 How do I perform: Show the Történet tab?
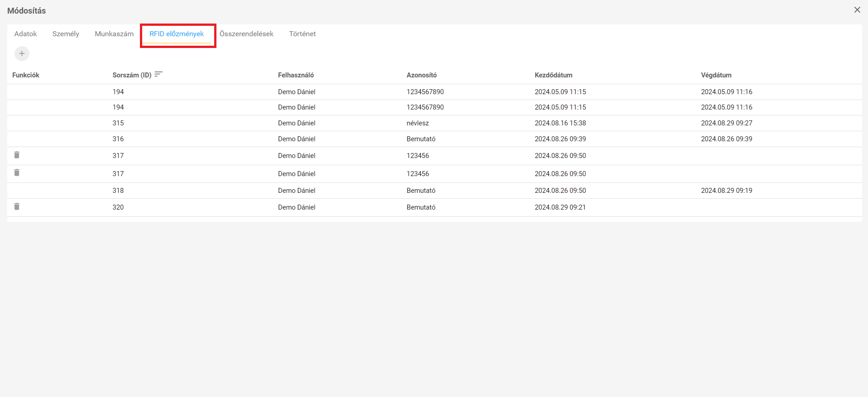tap(302, 34)
